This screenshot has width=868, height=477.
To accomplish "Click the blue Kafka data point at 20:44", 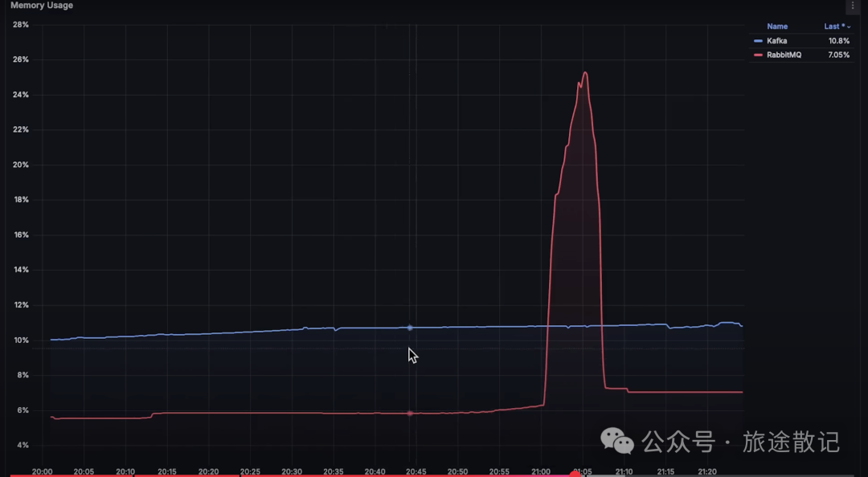I will 410,328.
